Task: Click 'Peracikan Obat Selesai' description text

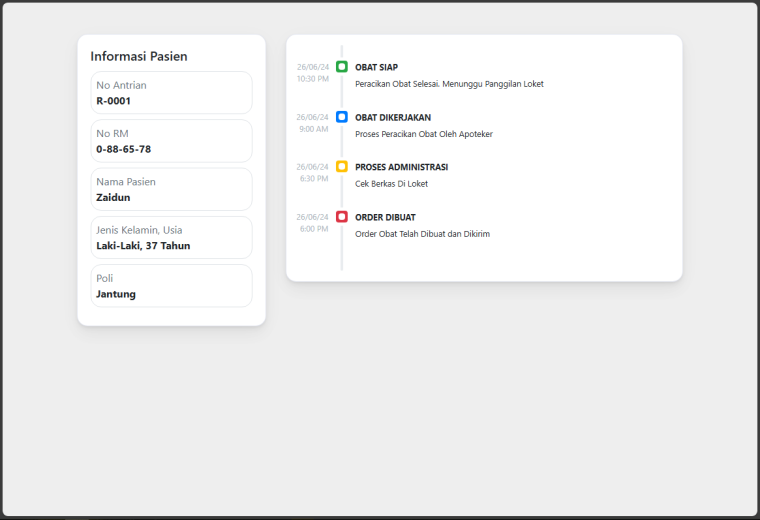Action: (397, 84)
